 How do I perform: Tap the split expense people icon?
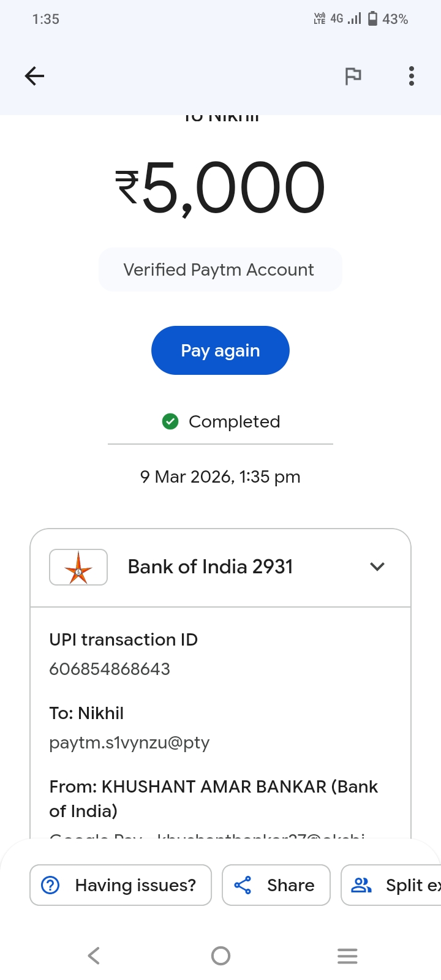point(361,885)
